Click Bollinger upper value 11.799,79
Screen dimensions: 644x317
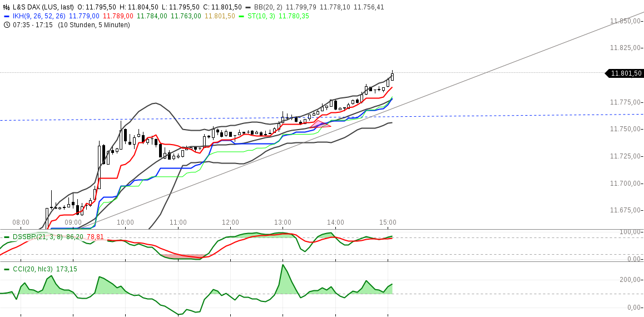[x=301, y=7]
